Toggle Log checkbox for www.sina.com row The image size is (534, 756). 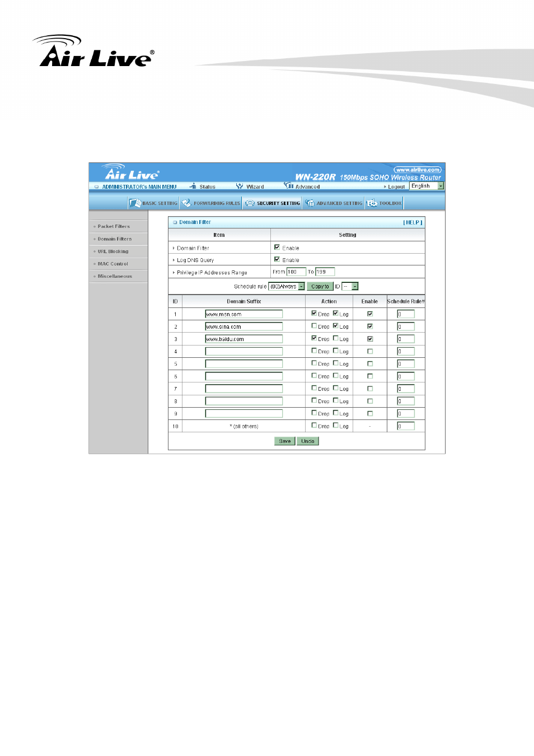coord(335,325)
